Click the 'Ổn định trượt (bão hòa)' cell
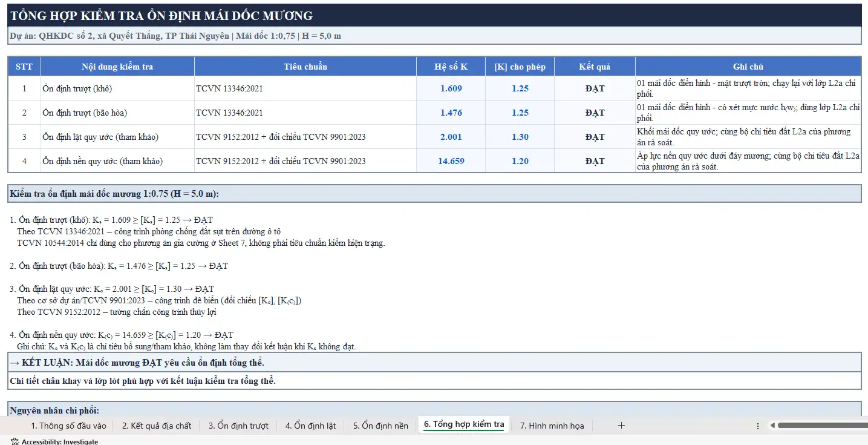The height and width of the screenshot is (445, 868). (117, 113)
